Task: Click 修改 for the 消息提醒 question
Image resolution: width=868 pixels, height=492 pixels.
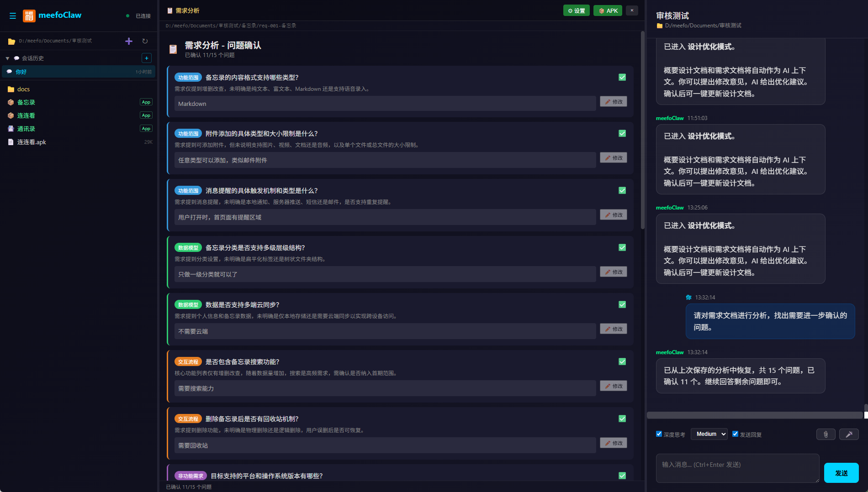Action: point(614,215)
